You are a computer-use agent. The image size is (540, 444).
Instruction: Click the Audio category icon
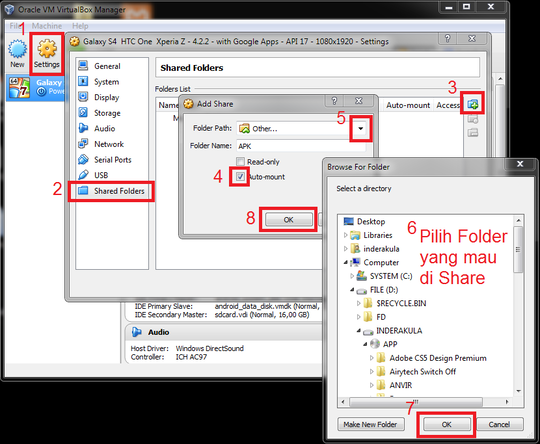tap(83, 128)
